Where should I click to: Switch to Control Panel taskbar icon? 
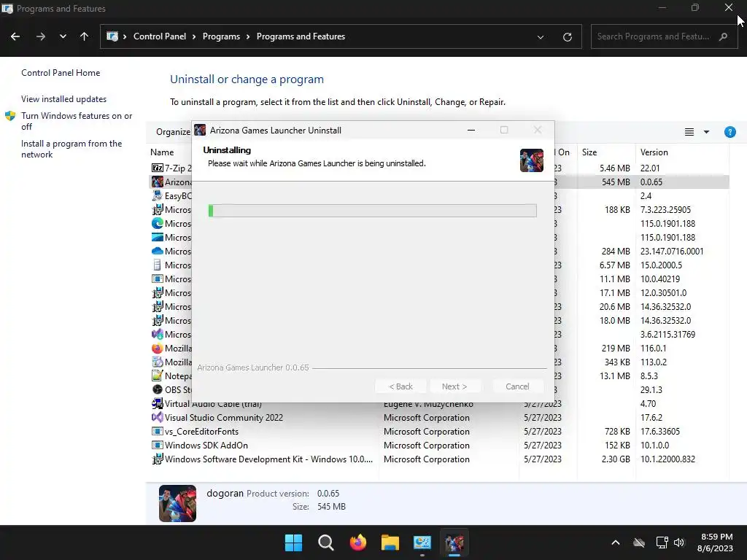[422, 542]
